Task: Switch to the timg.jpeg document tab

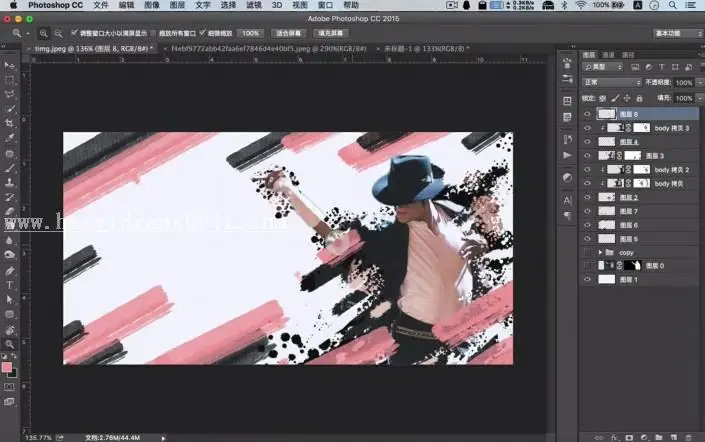Action: [x=92, y=48]
